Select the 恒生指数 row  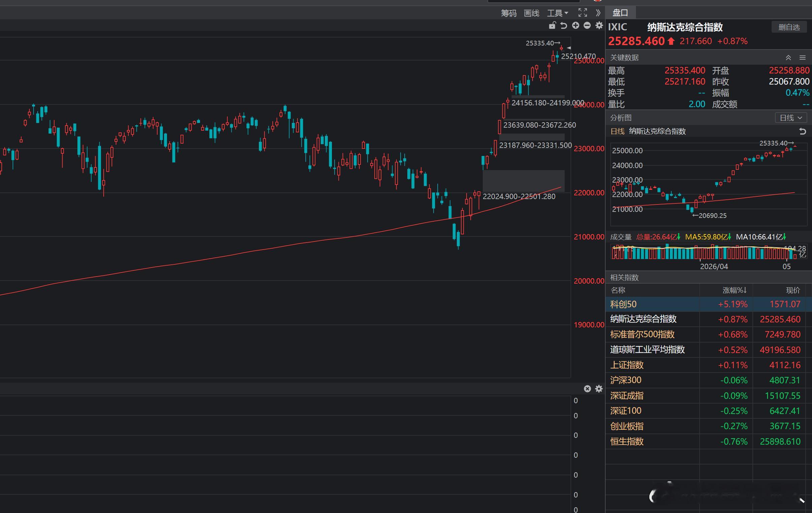(x=708, y=442)
